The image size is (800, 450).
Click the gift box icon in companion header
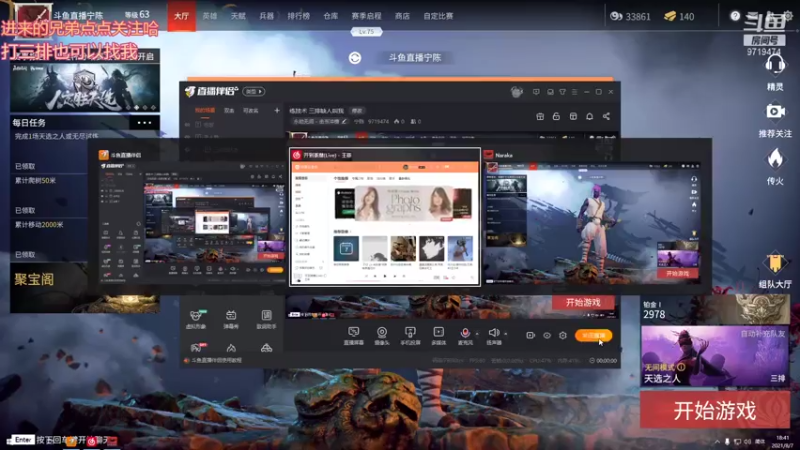(x=540, y=116)
